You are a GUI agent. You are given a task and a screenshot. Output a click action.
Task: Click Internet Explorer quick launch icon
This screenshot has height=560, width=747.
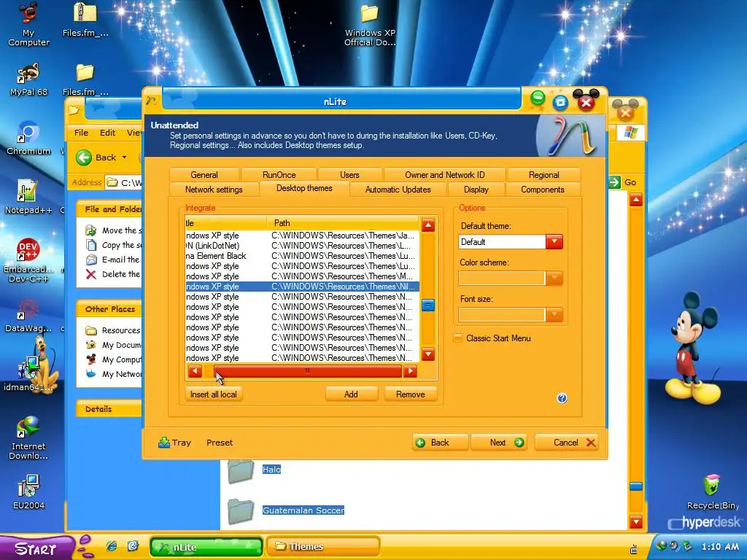112,546
